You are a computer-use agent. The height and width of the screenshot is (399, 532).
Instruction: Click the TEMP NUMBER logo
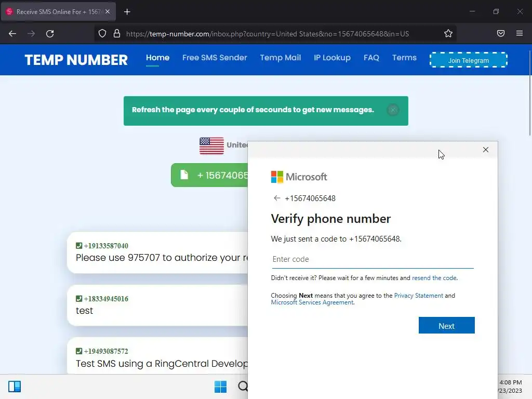tap(76, 60)
